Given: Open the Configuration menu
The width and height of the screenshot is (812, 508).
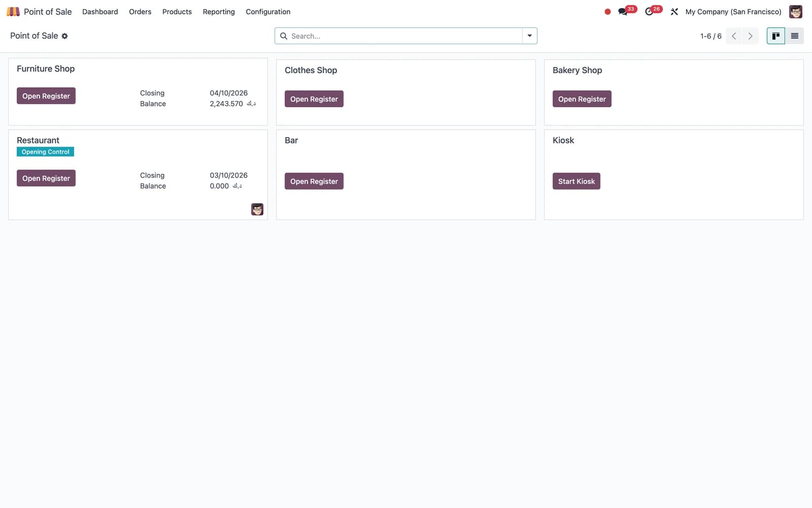Looking at the screenshot, I should click(x=268, y=12).
